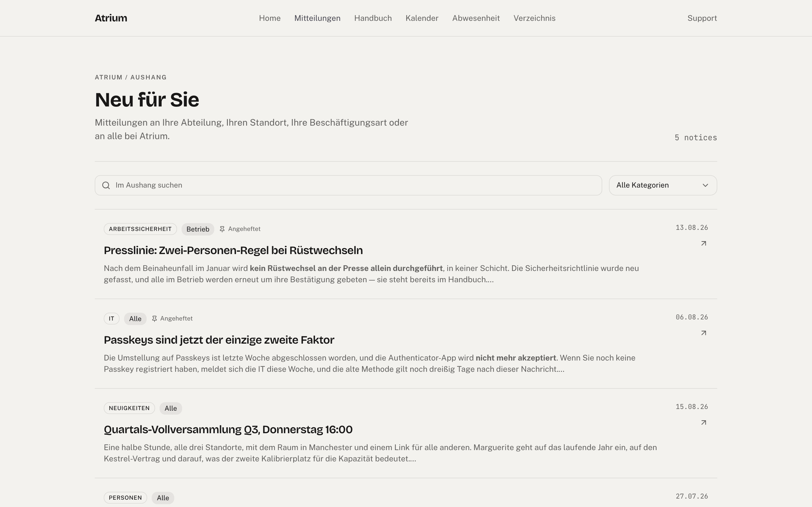Click the ARBEITSSICHERHEIT category tag
812x507 pixels.
coord(140,229)
